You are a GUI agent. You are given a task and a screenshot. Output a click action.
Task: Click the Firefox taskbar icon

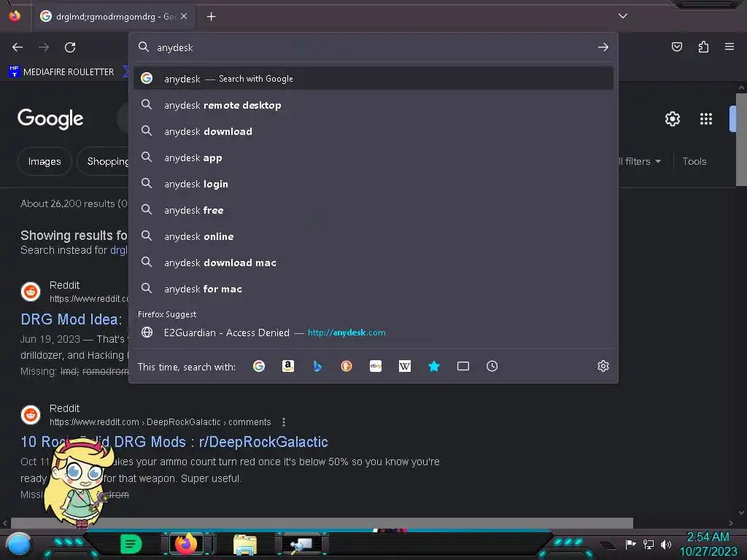pos(186,544)
